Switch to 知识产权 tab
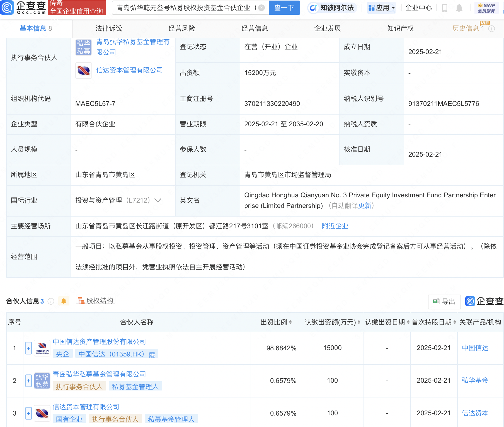The image size is (504, 427). (x=401, y=28)
